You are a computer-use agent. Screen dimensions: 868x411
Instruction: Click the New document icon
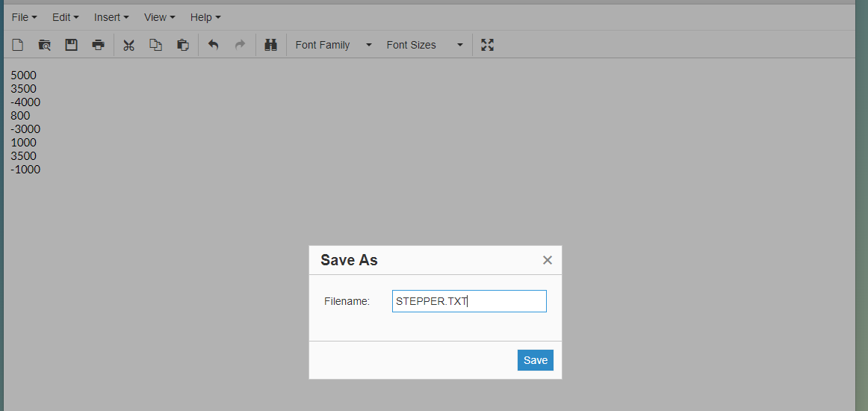coord(18,45)
